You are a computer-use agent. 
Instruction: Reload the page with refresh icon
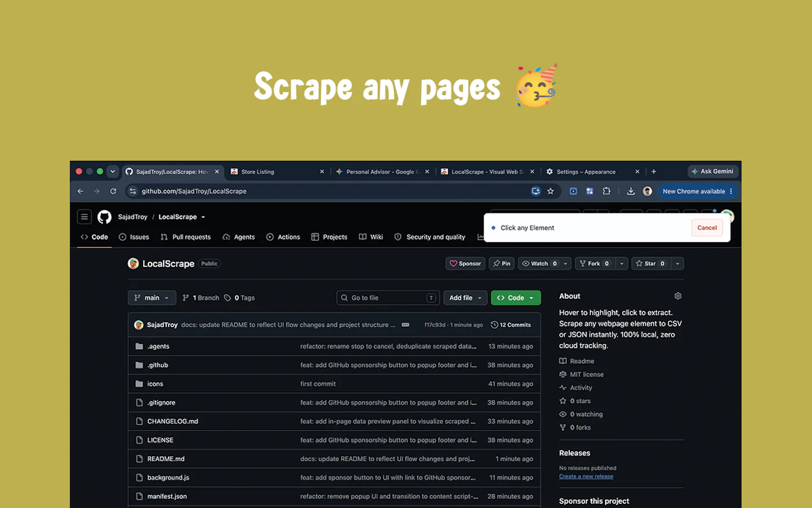click(x=113, y=191)
